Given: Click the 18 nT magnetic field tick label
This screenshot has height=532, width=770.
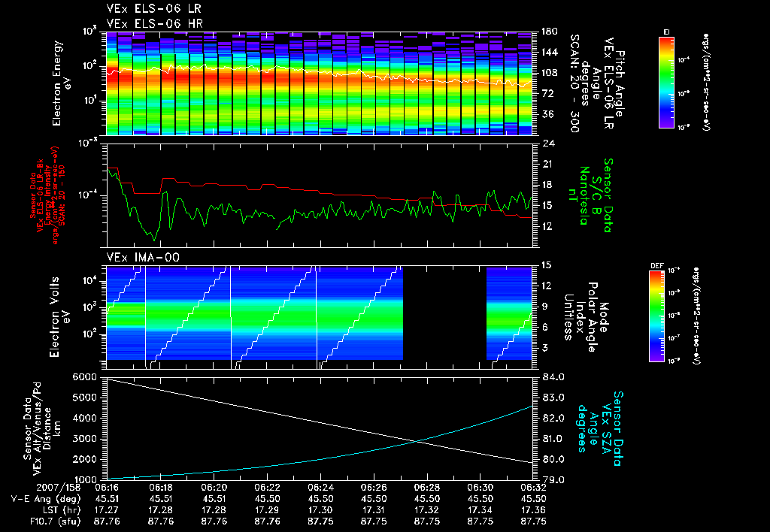Looking at the screenshot, I should point(548,185).
